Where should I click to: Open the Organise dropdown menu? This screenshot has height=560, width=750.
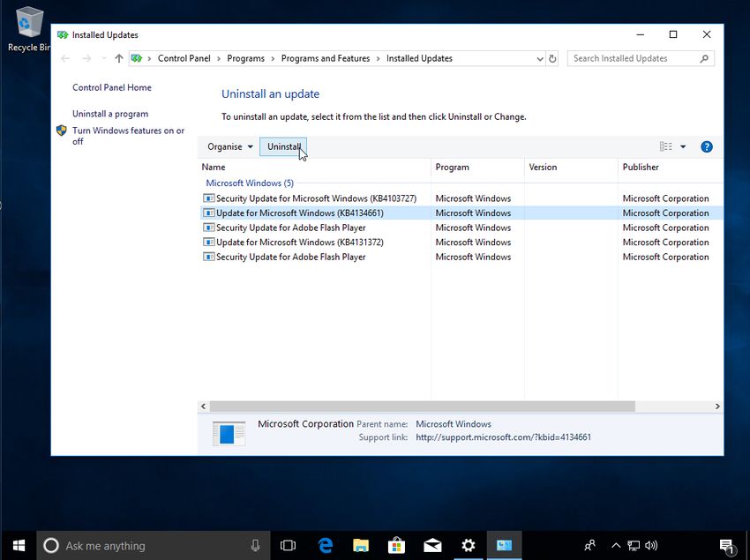pyautogui.click(x=230, y=146)
